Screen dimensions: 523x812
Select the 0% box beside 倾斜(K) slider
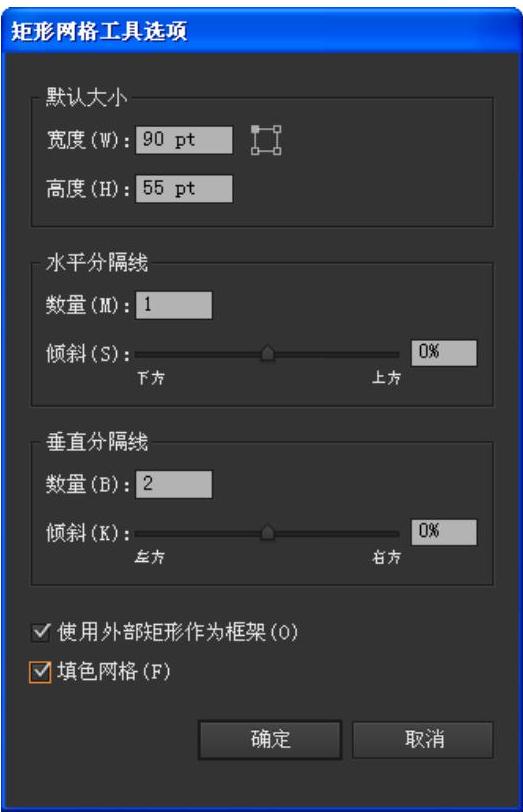coord(444,532)
